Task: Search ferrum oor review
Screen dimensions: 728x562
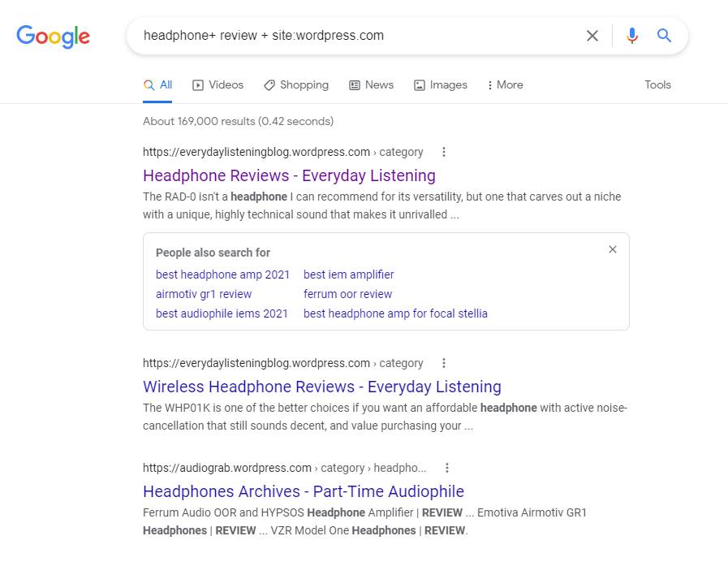Action: [x=347, y=294]
